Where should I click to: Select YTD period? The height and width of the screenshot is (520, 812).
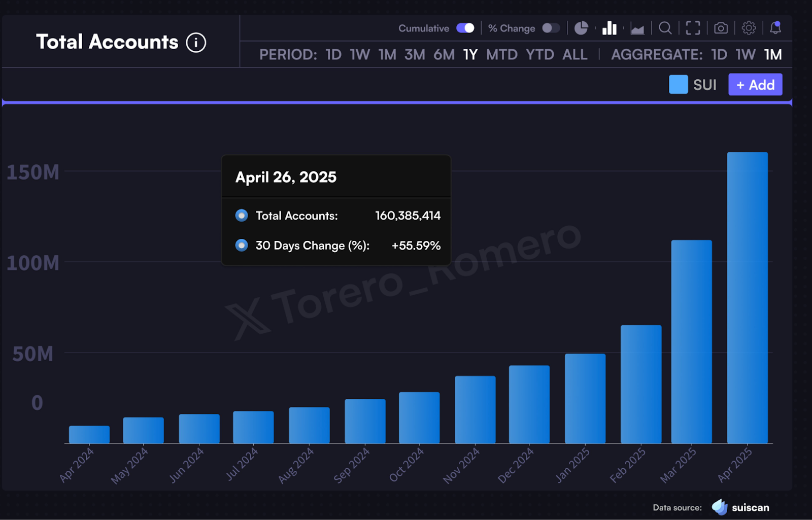[x=540, y=55]
